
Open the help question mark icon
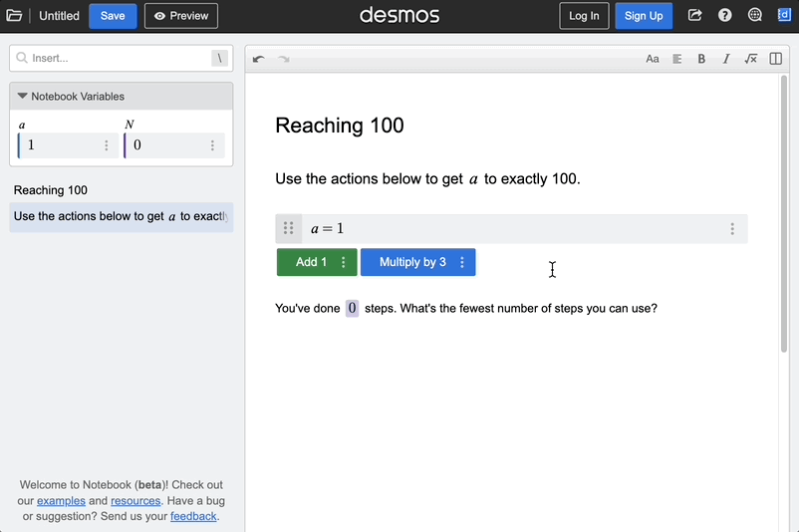click(724, 15)
